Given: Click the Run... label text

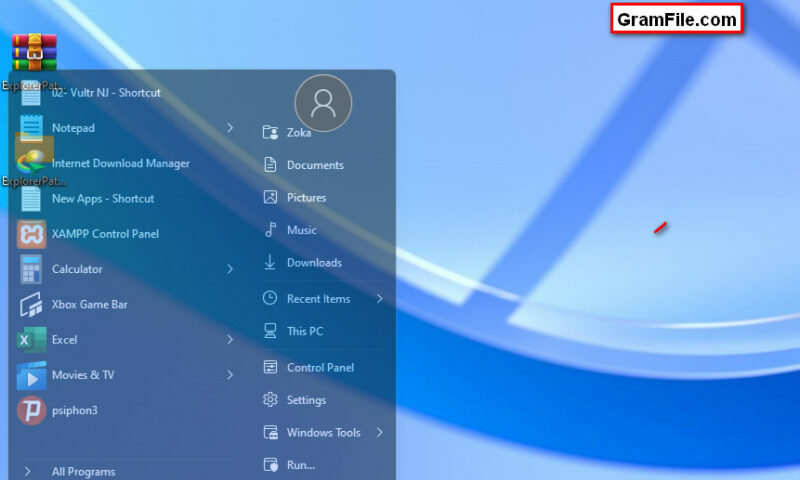Looking at the screenshot, I should (301, 465).
